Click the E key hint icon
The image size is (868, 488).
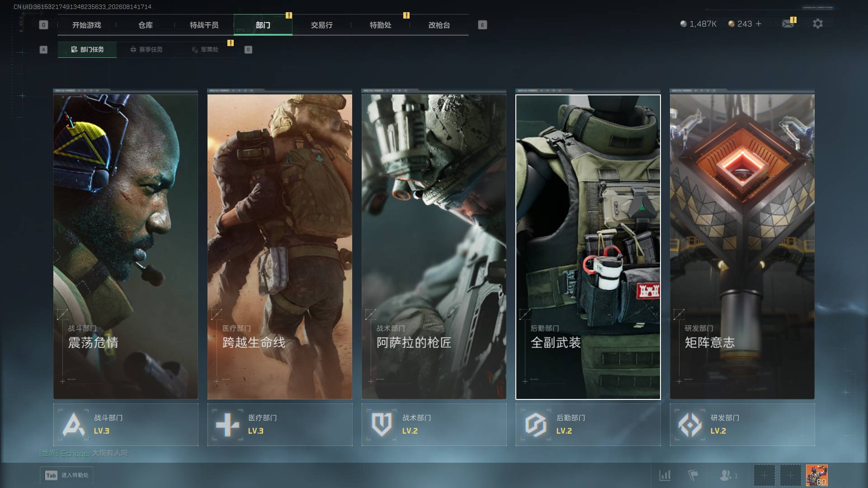point(482,25)
